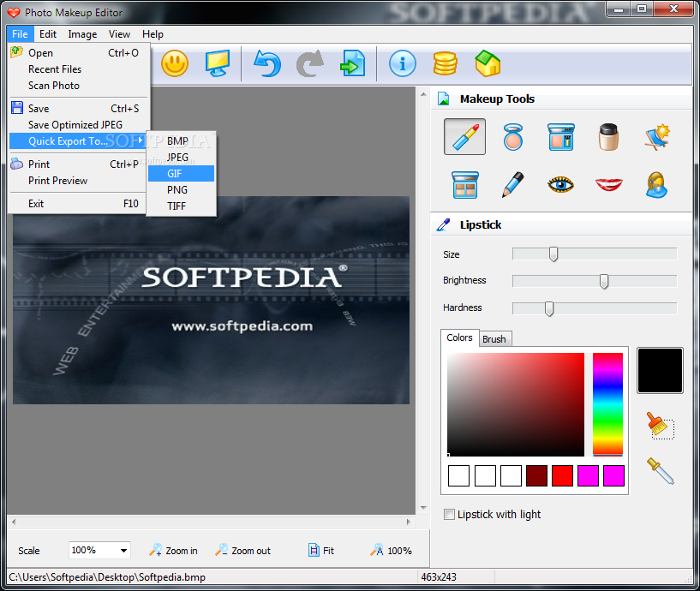Switch to the Colors tab
Screen dimensions: 700x591
[x=459, y=338]
